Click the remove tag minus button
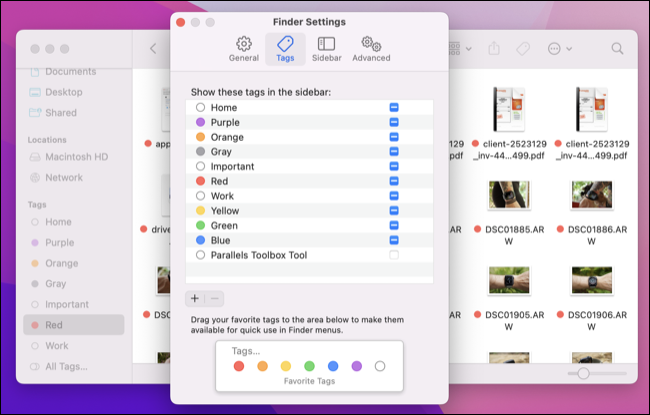This screenshot has height=415, width=650. click(x=214, y=299)
